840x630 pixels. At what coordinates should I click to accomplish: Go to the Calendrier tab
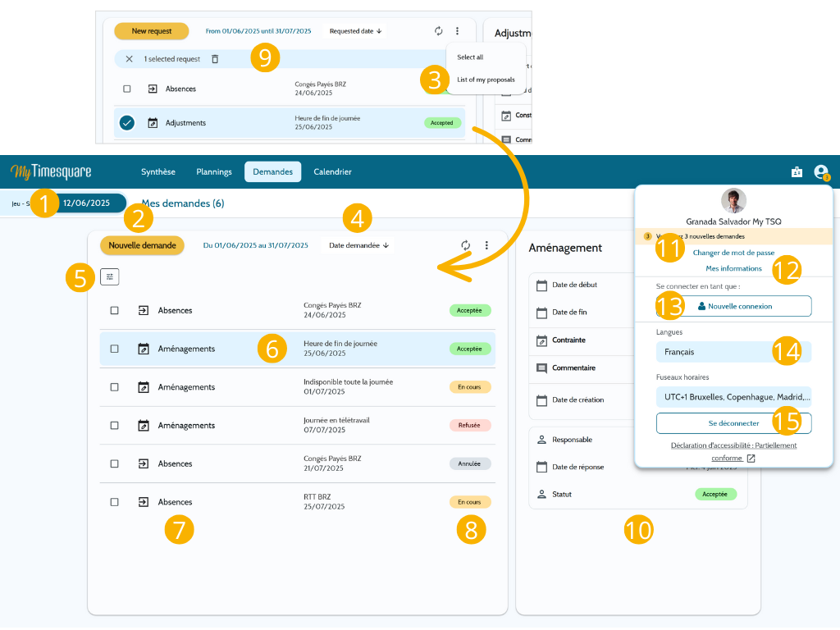(333, 172)
